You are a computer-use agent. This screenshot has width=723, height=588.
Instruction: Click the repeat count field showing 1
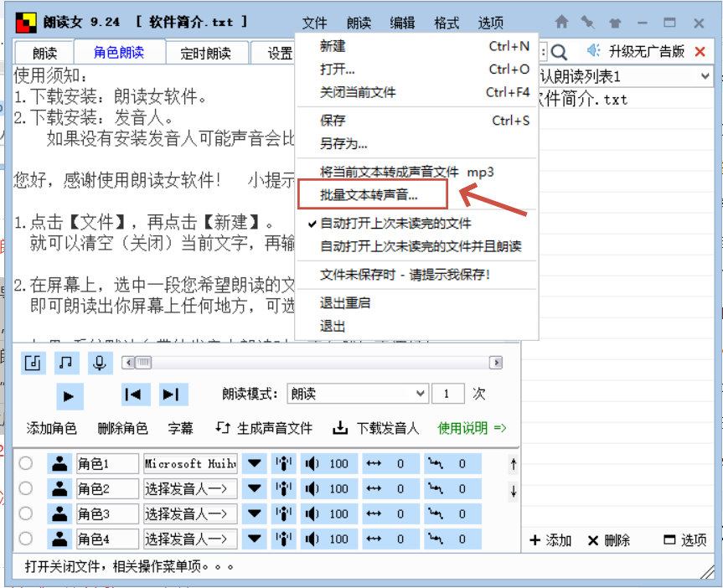pos(447,394)
